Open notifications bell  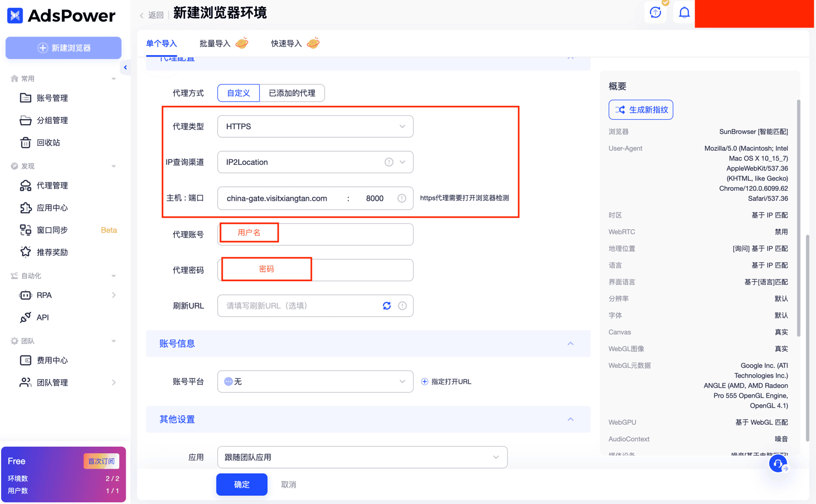(x=684, y=12)
